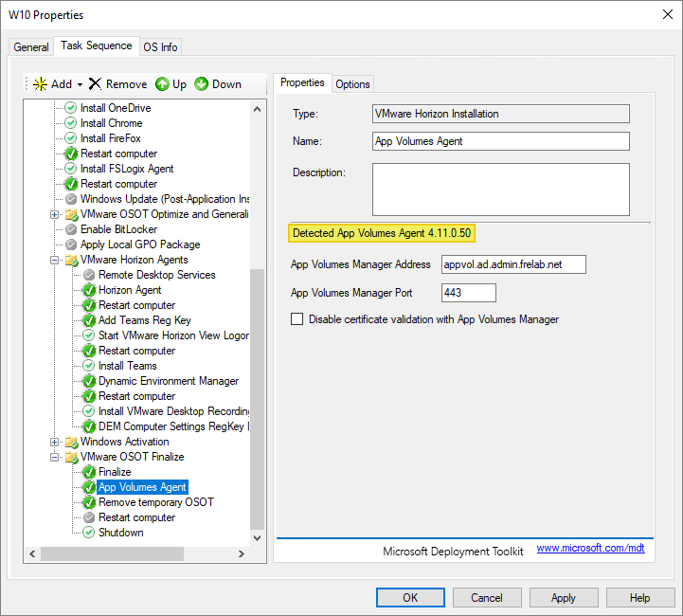Click the tree's vertical scrollbar down arrow
Image resolution: width=683 pixels, height=616 pixels.
[x=258, y=537]
